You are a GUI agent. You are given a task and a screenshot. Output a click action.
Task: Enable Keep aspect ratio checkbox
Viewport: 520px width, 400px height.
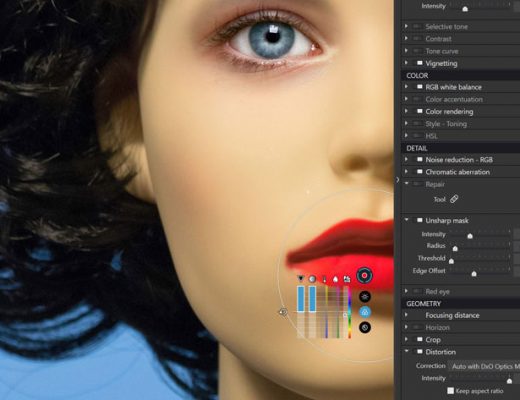click(x=451, y=390)
